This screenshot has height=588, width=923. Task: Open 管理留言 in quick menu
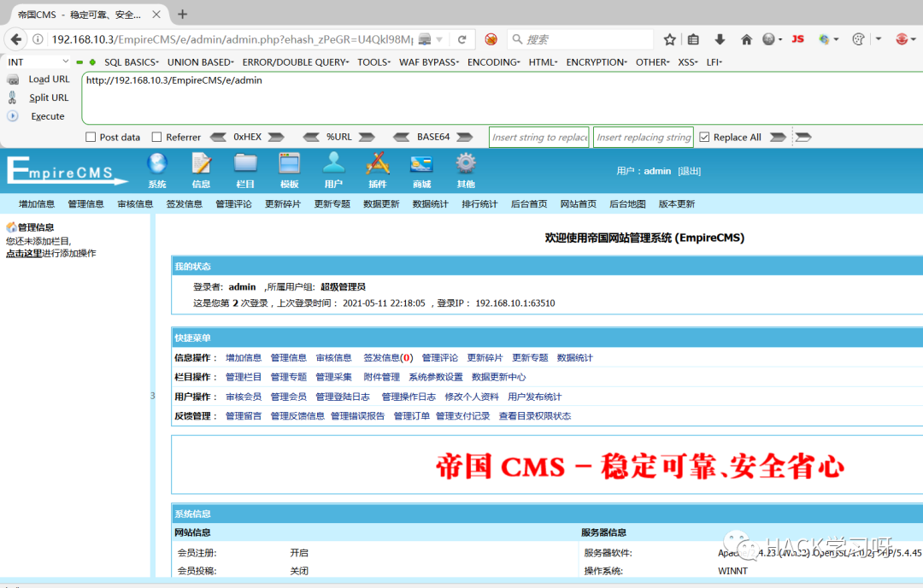(243, 416)
